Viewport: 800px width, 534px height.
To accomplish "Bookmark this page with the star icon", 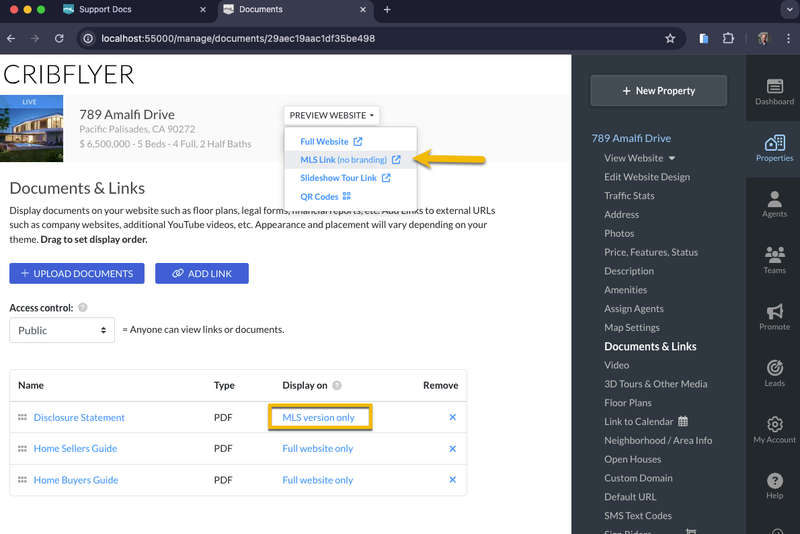I will coord(670,38).
